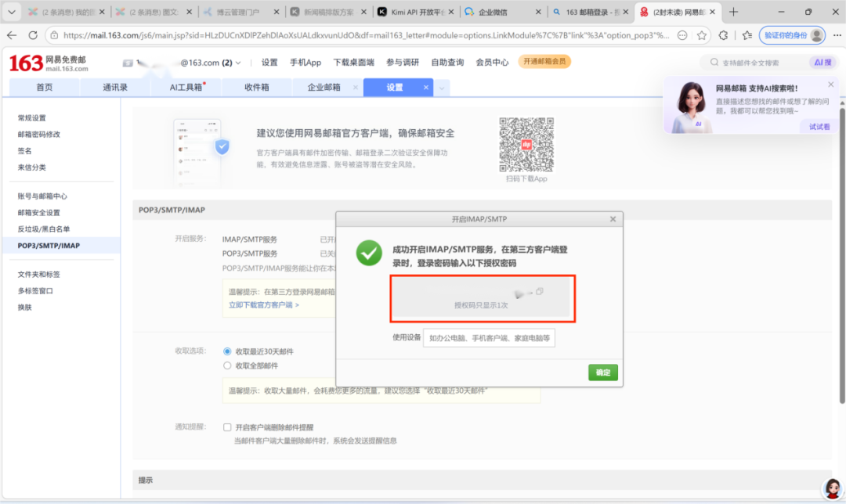The width and height of the screenshot is (846, 504).
Task: Close the 企业邮箱 tab with its X
Action: point(355,88)
